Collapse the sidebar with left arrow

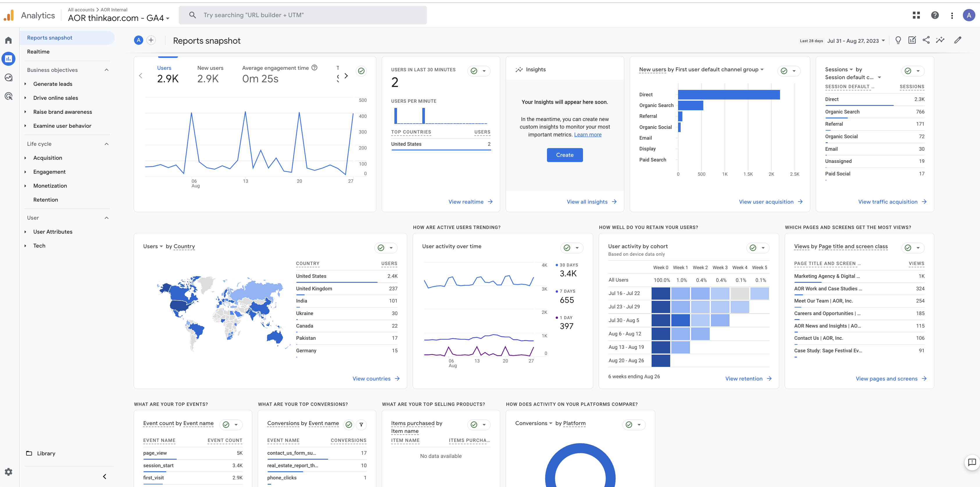(105, 476)
